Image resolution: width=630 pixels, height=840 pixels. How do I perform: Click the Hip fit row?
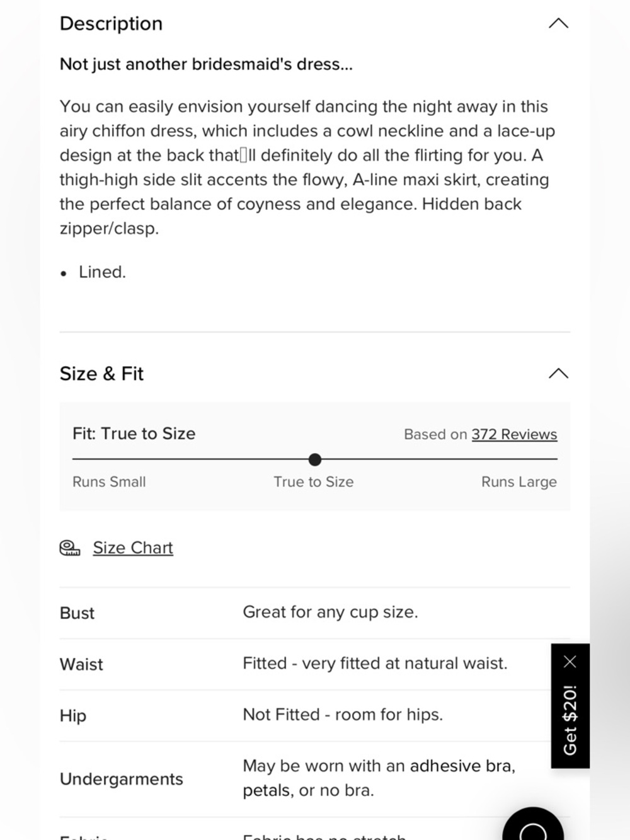[315, 715]
